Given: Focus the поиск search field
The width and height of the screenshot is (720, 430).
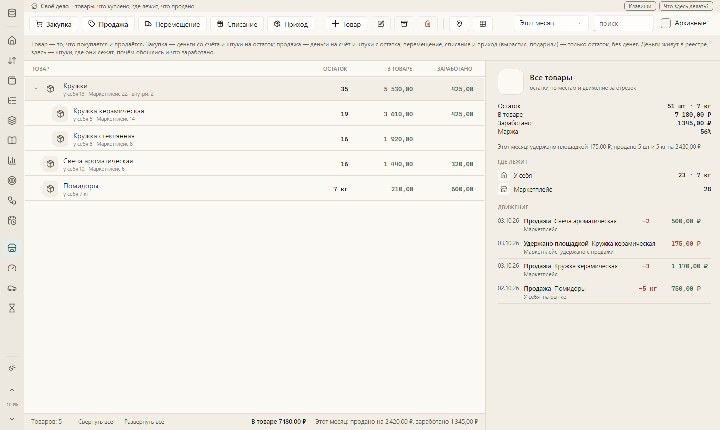Looking at the screenshot, I should pos(623,23).
